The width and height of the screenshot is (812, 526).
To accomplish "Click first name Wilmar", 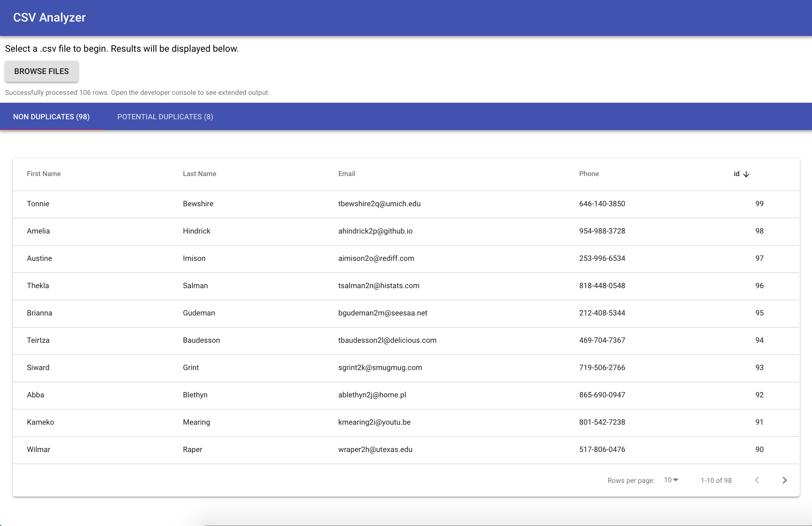I will [38, 449].
